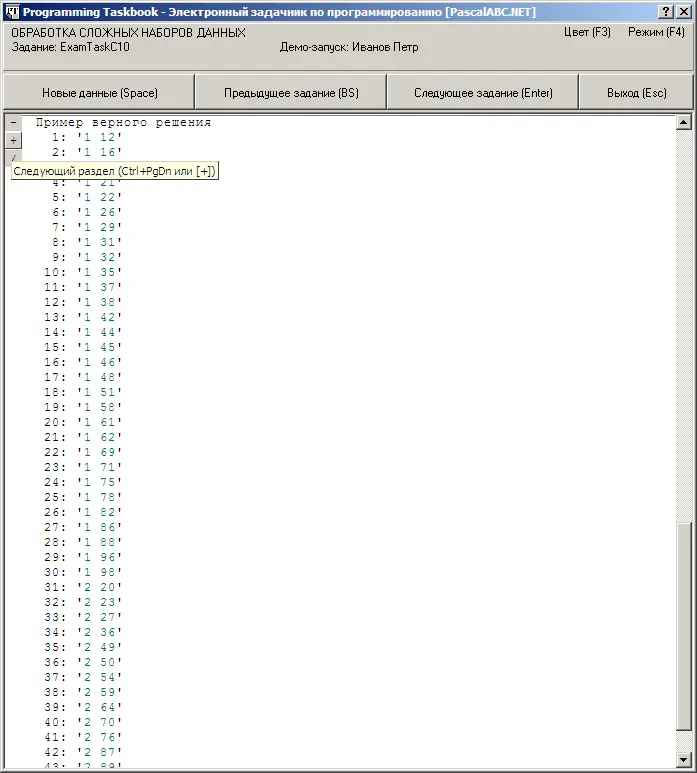The height and width of the screenshot is (773, 697).
Task: Select result line 11: '1 37'
Action: pos(82,287)
